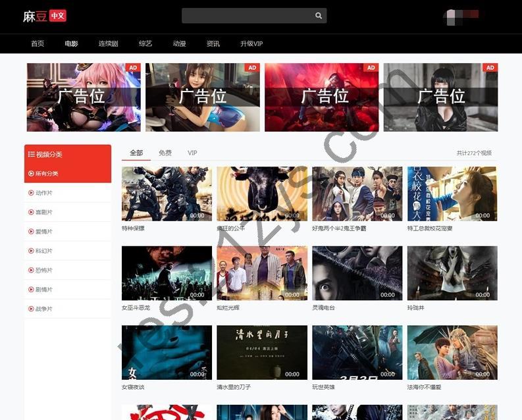Open the 灵魂电台 video thumbnail
Image resolution: width=522 pixels, height=420 pixels.
pos(357,273)
